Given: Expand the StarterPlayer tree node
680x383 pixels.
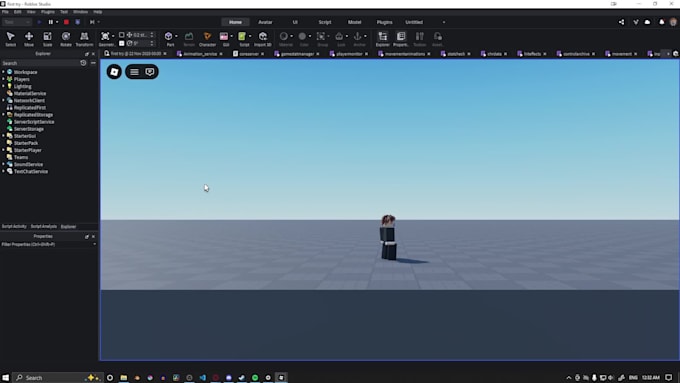Looking at the screenshot, I should 3,150.
